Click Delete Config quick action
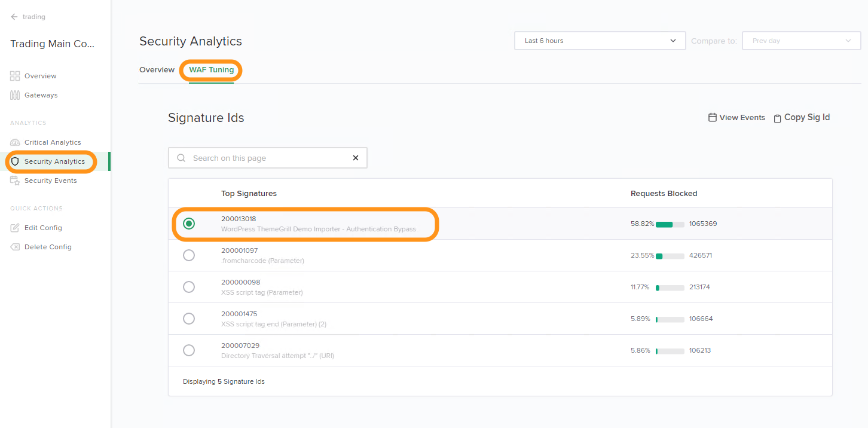 (x=48, y=247)
